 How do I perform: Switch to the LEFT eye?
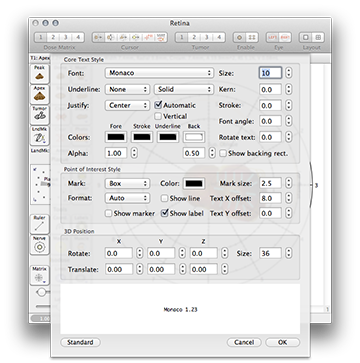[x=272, y=37]
